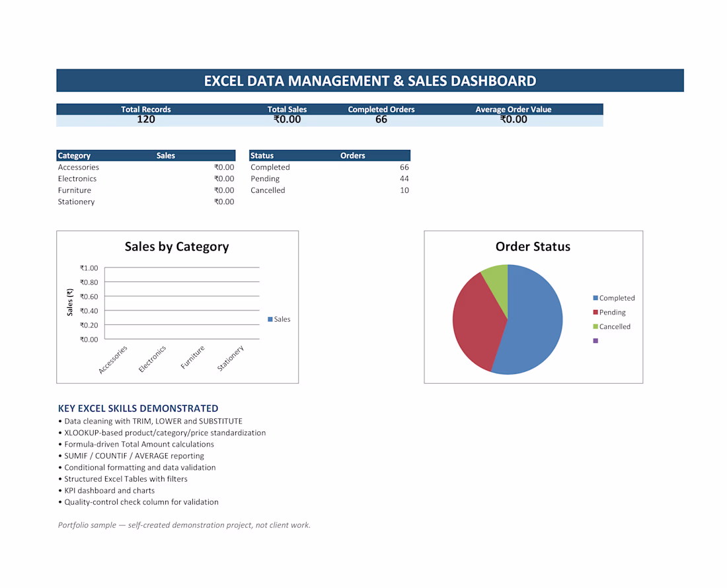
Task: Click the Orders column header
Action: 352,156
